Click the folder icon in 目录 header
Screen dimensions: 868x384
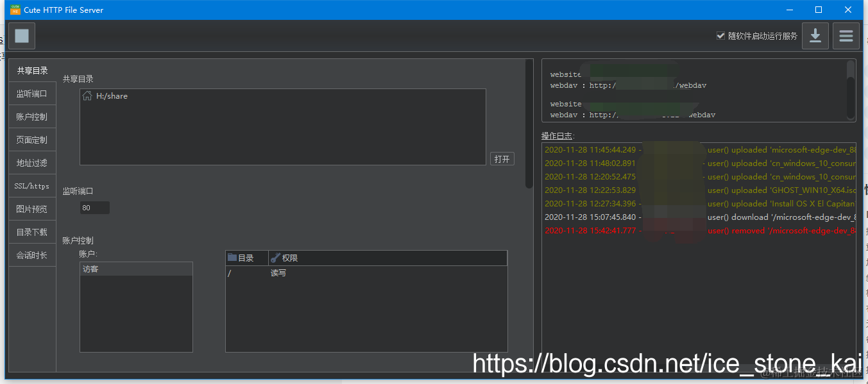tap(232, 258)
